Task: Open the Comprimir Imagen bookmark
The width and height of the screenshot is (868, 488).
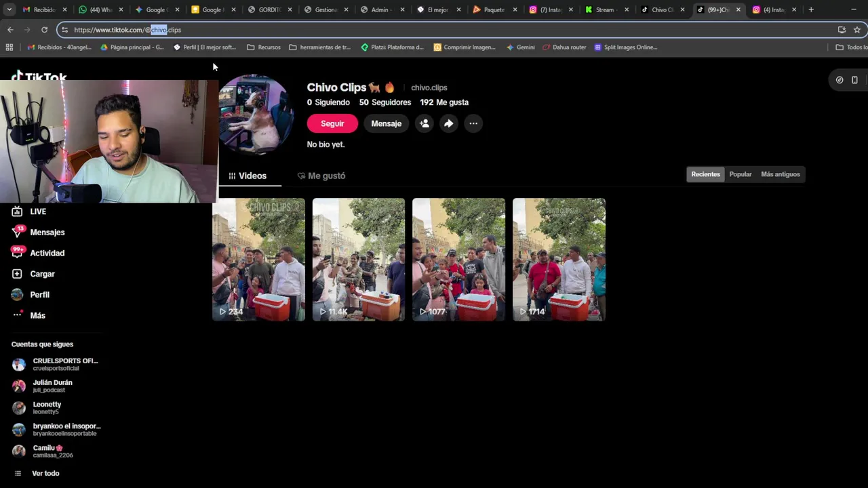Action: coord(465,47)
